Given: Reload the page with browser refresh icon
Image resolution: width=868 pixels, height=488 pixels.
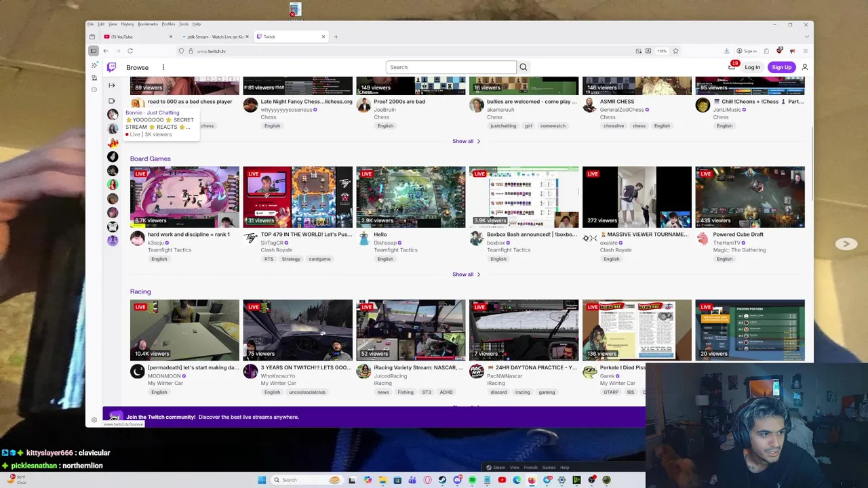Looking at the screenshot, I should (x=130, y=51).
